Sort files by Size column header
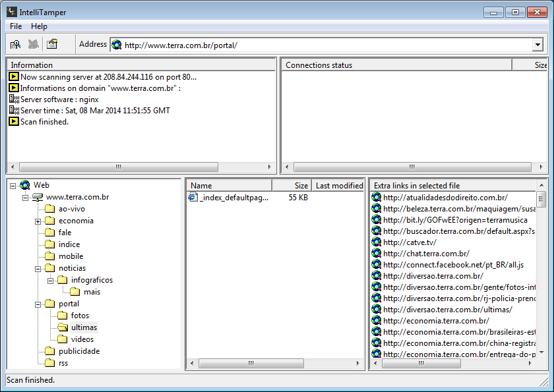This screenshot has width=554, height=392. click(292, 185)
